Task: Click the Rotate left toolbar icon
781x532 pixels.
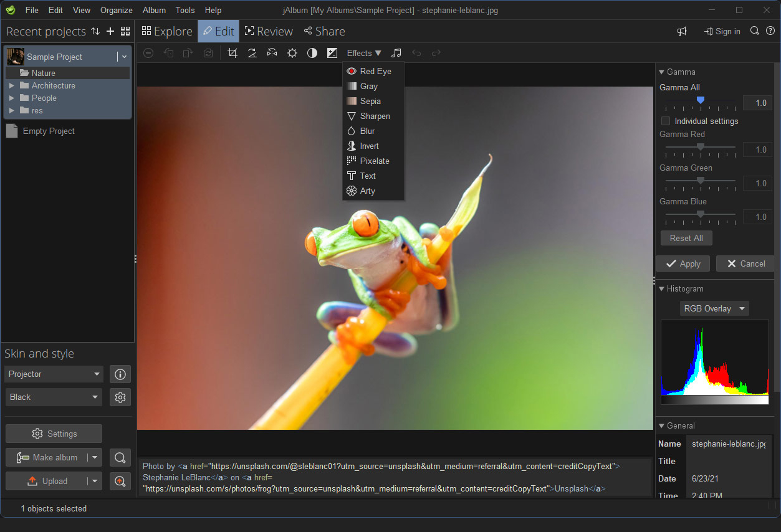Action: tap(168, 53)
